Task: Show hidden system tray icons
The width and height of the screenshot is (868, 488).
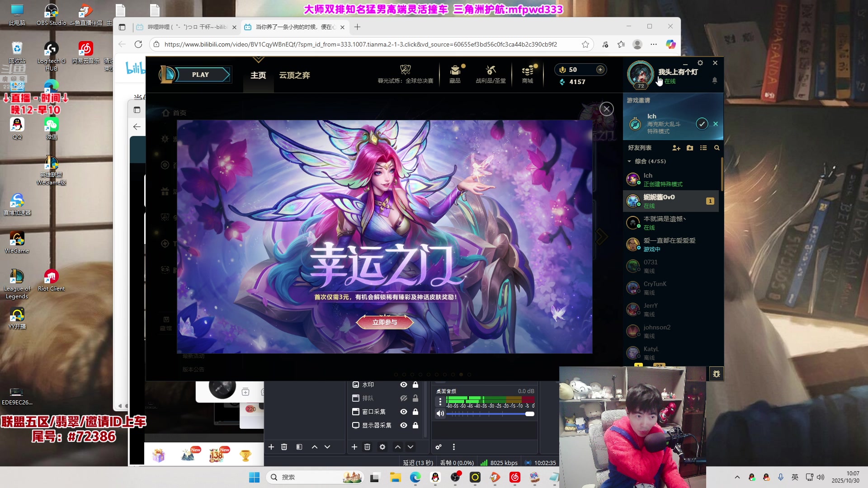Action: coord(737,477)
